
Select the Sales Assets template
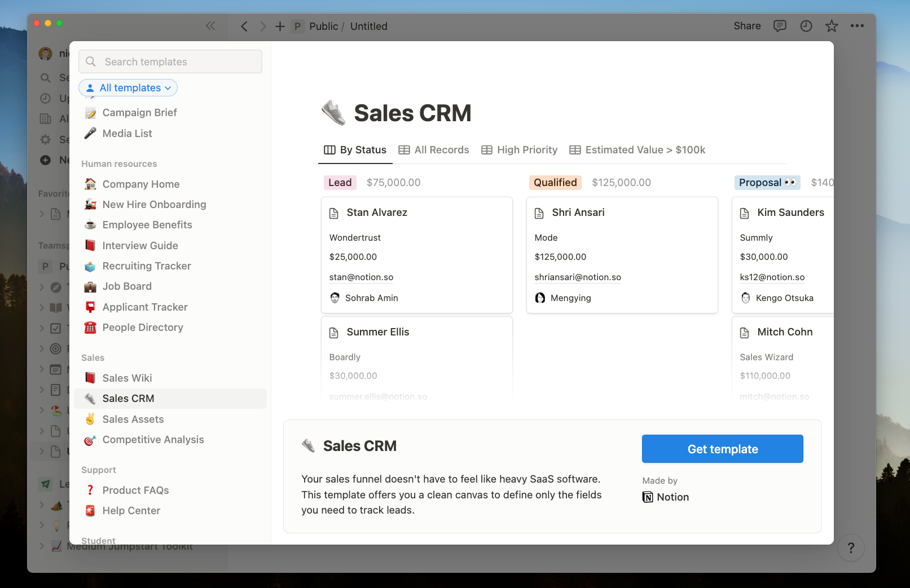pos(170,419)
